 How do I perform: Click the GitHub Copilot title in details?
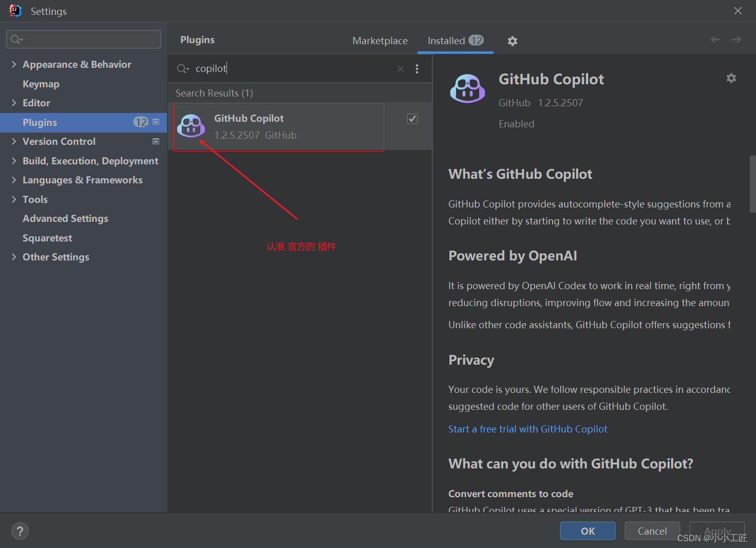(x=551, y=79)
